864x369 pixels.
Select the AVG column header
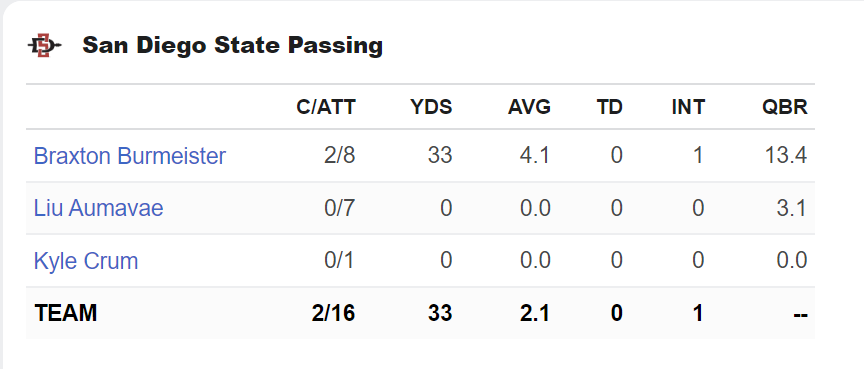(x=529, y=107)
